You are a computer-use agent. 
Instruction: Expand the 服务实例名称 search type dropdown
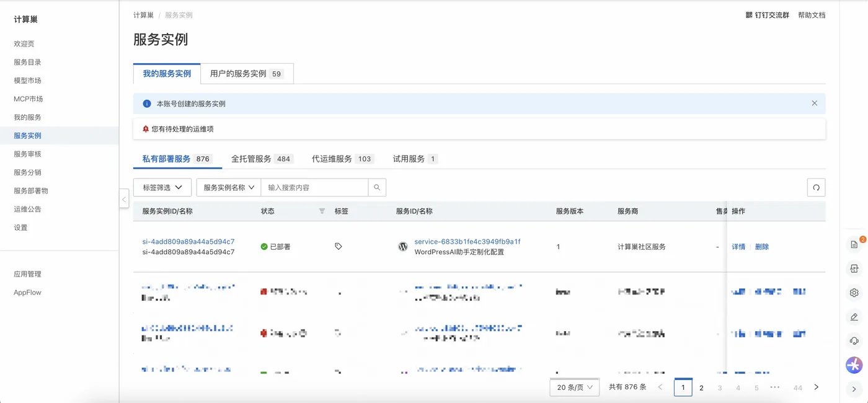click(x=229, y=187)
